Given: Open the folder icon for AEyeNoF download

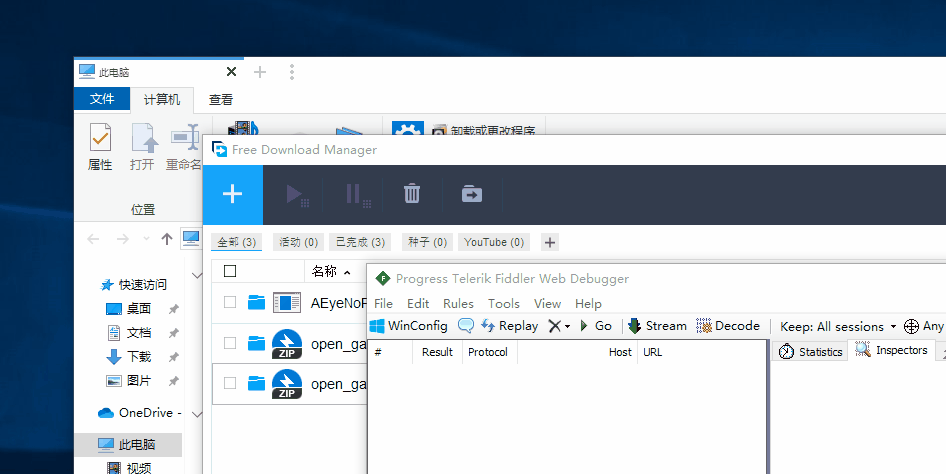Looking at the screenshot, I should [256, 303].
